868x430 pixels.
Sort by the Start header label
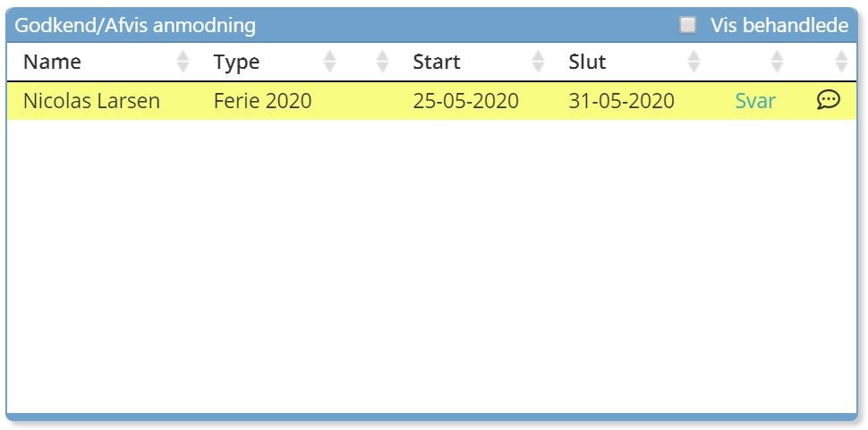[437, 62]
